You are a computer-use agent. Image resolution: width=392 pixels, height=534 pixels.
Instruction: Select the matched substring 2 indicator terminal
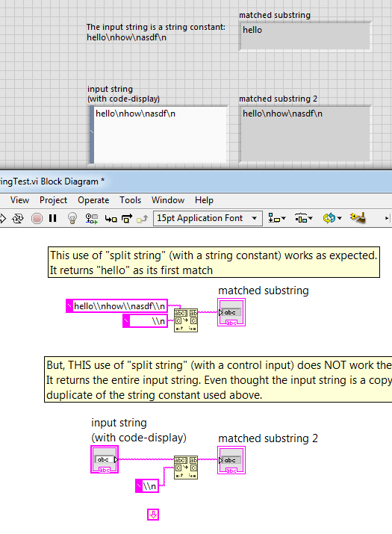point(231,460)
